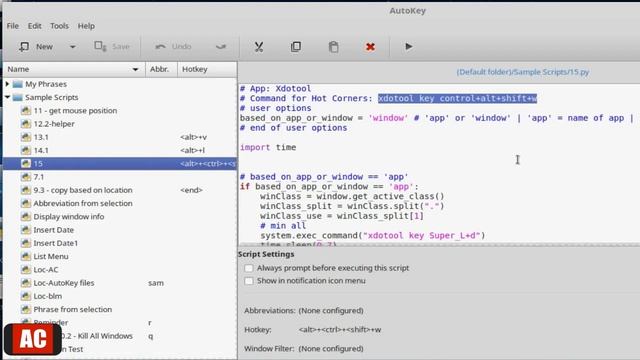Click the winClass_use code line
Viewport: 640px width, 360px height.
342,216
